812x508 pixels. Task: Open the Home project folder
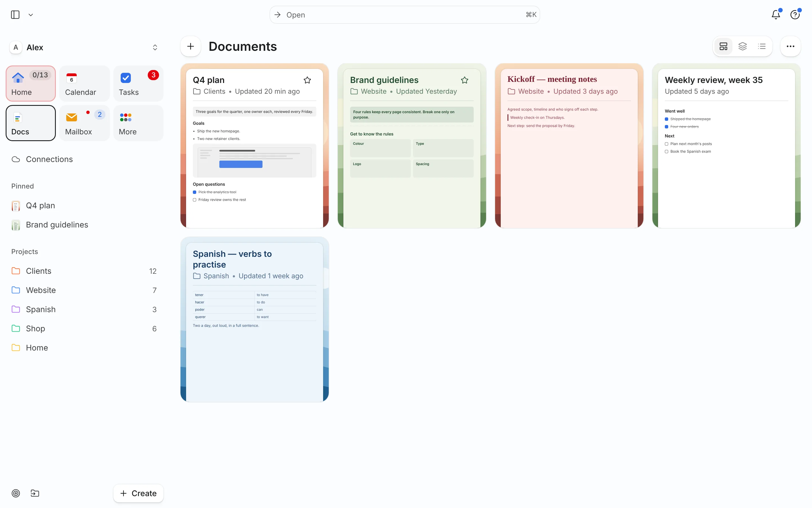point(84,348)
